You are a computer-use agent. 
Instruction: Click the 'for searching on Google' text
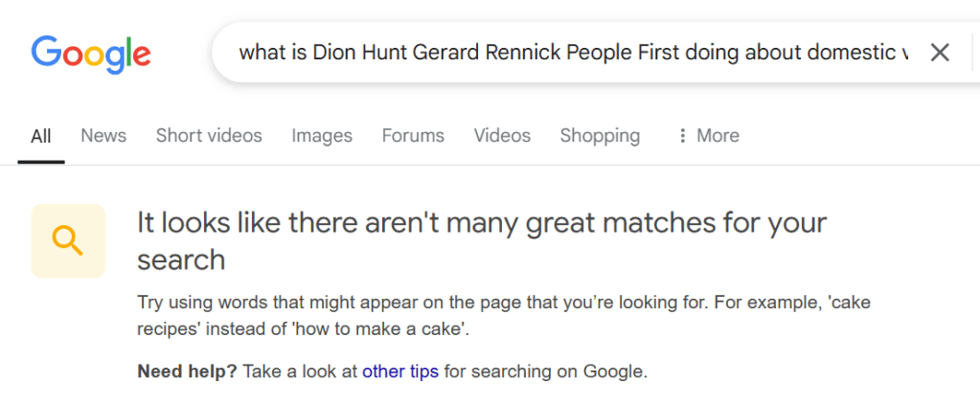[545, 371]
